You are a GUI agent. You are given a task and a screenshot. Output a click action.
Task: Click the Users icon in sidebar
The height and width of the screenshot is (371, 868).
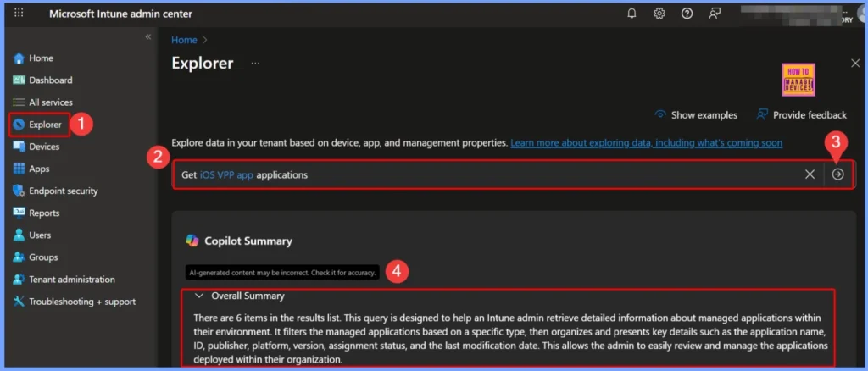pos(19,235)
